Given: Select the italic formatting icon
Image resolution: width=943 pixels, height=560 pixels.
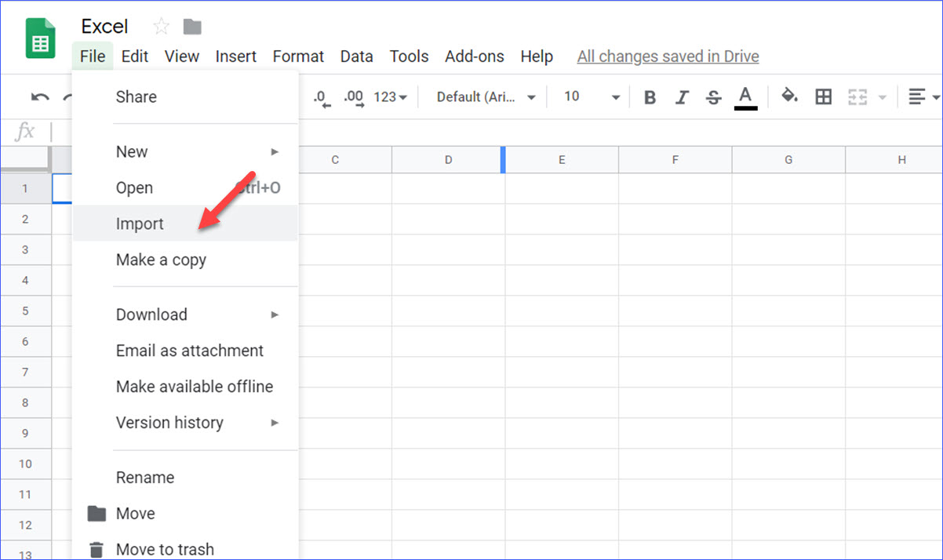Looking at the screenshot, I should click(x=681, y=96).
